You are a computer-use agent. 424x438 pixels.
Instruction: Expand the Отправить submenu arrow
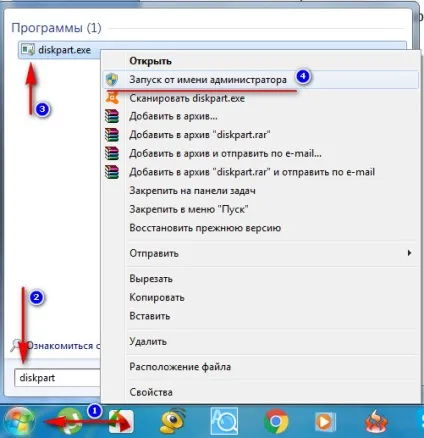[409, 253]
